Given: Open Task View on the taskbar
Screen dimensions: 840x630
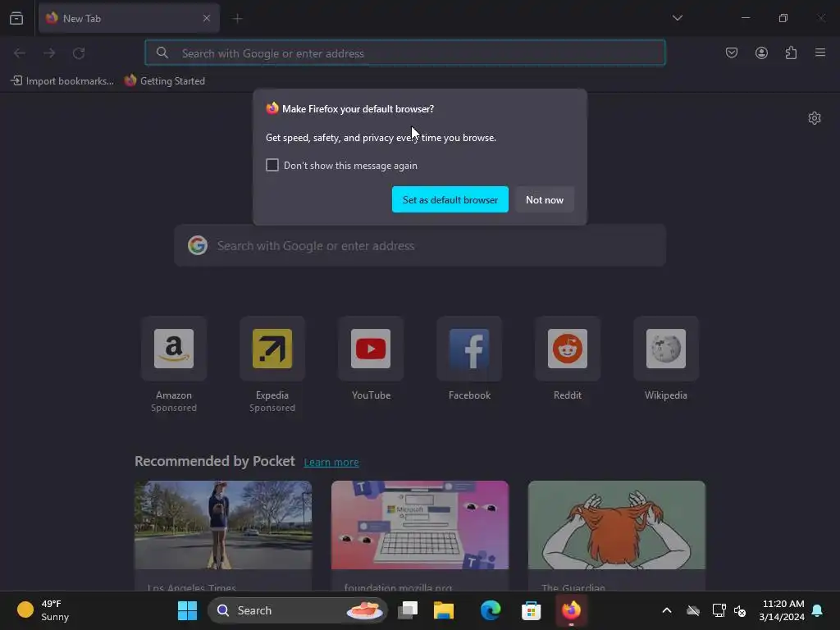Looking at the screenshot, I should point(408,610).
